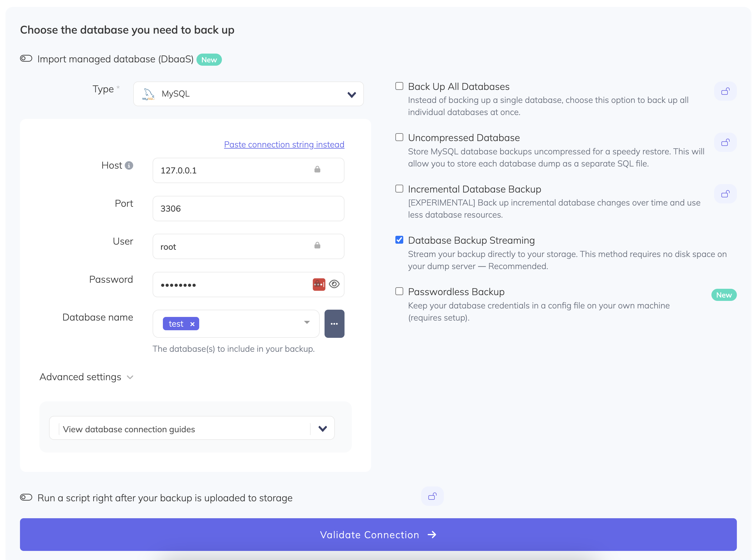Show password using the eye icon

[334, 284]
